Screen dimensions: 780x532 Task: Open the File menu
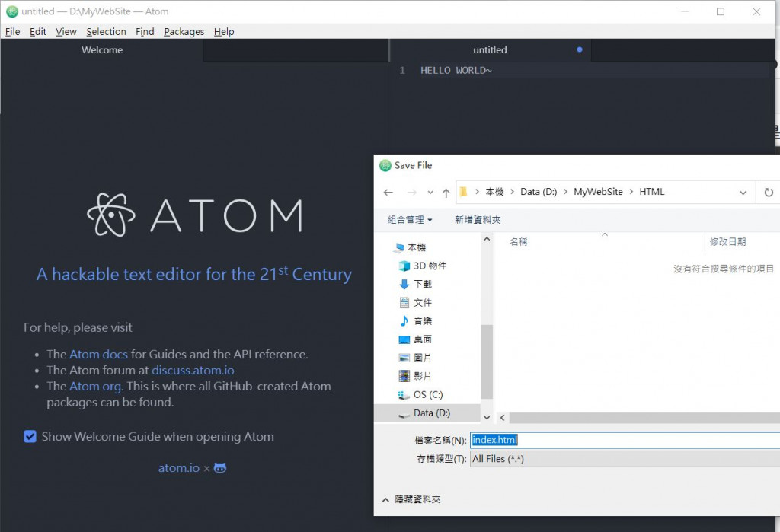pos(12,31)
